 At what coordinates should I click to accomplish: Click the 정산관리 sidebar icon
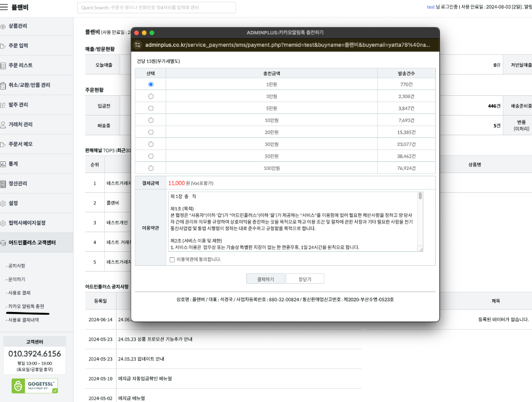(3, 184)
